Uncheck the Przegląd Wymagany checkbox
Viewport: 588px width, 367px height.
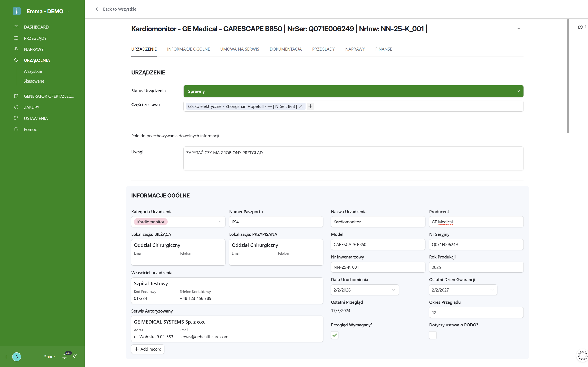[x=334, y=335]
